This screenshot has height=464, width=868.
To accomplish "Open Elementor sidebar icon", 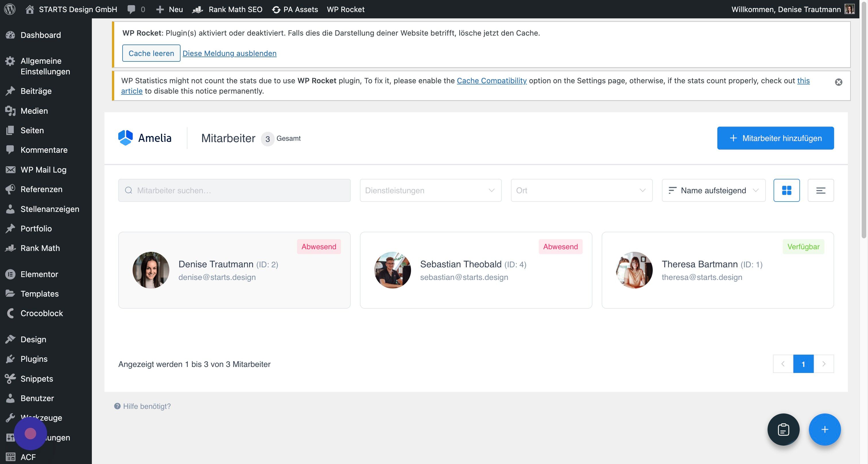I will coord(10,274).
